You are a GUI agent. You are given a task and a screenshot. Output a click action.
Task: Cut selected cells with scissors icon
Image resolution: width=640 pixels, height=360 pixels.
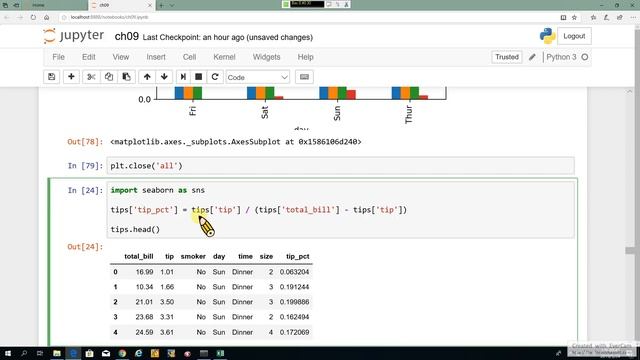[91, 77]
